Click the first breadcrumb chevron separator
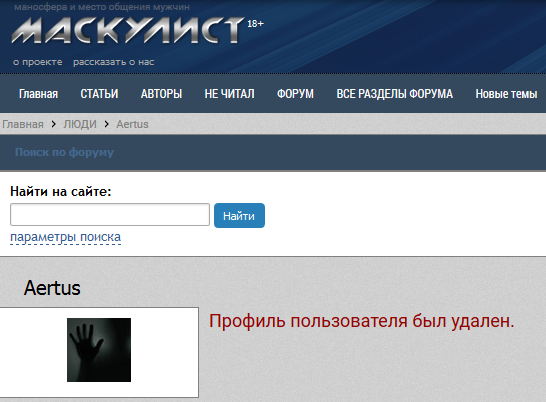 point(54,124)
